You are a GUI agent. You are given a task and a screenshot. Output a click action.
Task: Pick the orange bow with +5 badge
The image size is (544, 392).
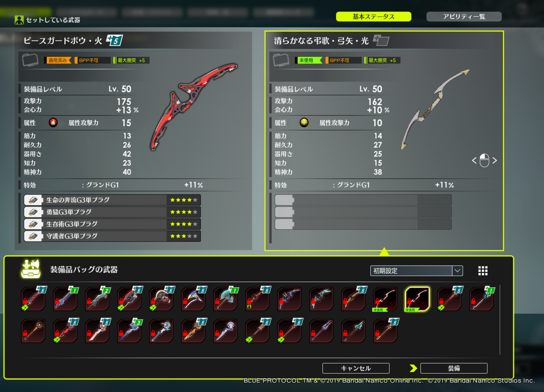tap(354, 299)
